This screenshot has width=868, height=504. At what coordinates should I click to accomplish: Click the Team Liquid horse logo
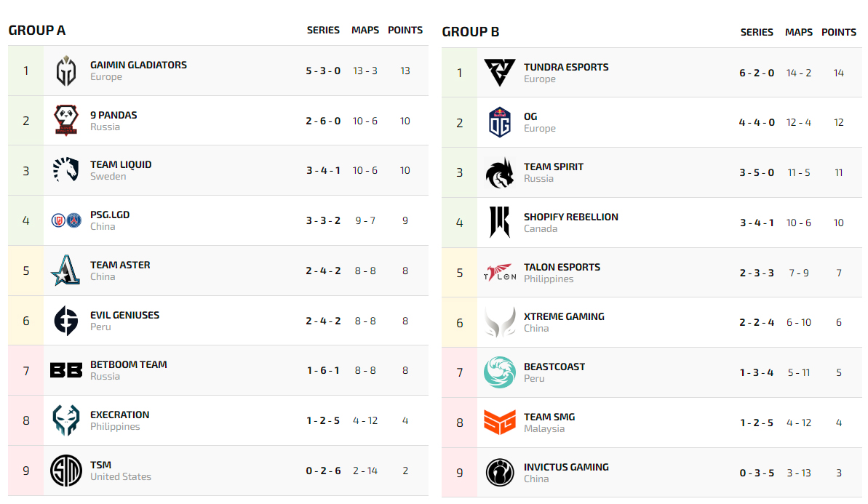[66, 170]
